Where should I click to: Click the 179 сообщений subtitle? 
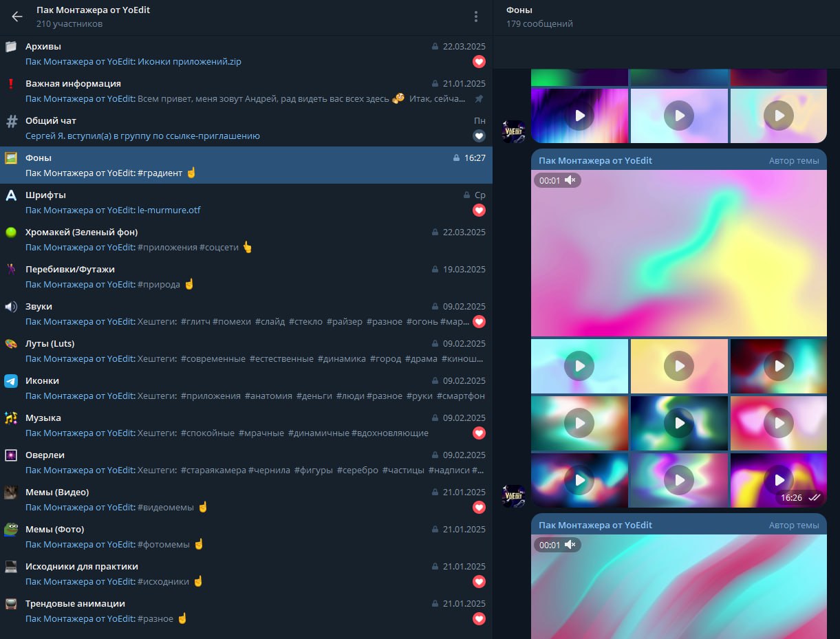point(539,24)
